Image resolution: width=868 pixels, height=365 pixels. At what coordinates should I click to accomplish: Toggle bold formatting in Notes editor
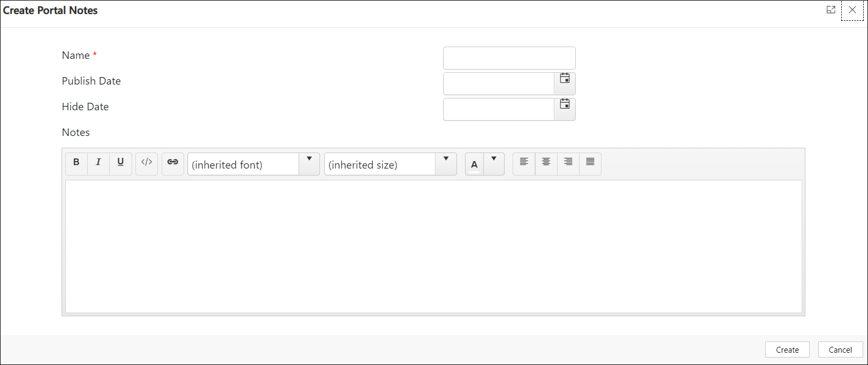pyautogui.click(x=77, y=163)
